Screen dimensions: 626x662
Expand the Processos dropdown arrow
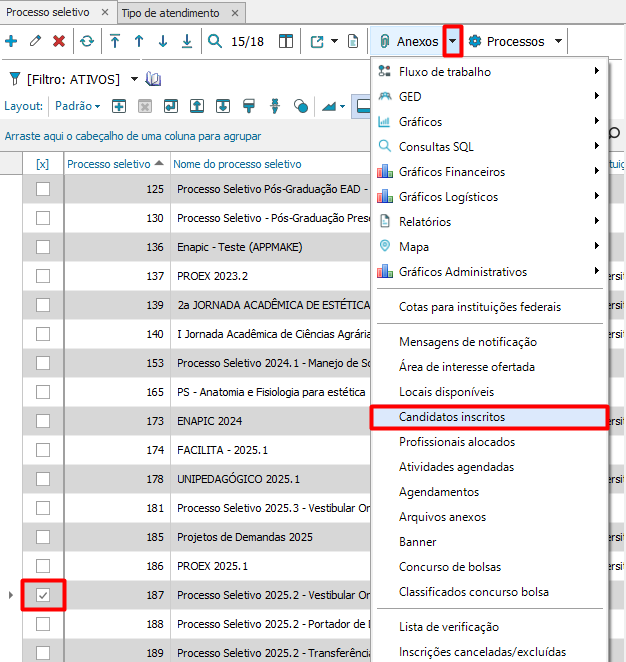coord(558,42)
